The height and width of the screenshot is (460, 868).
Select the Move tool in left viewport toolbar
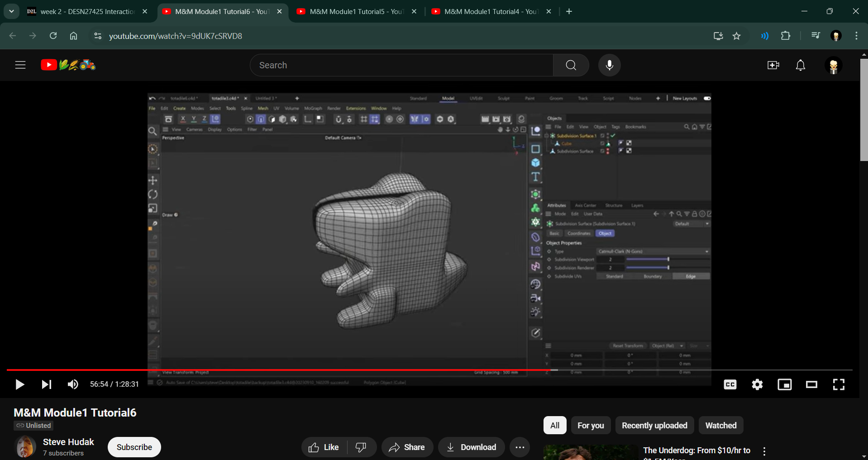pos(153,180)
